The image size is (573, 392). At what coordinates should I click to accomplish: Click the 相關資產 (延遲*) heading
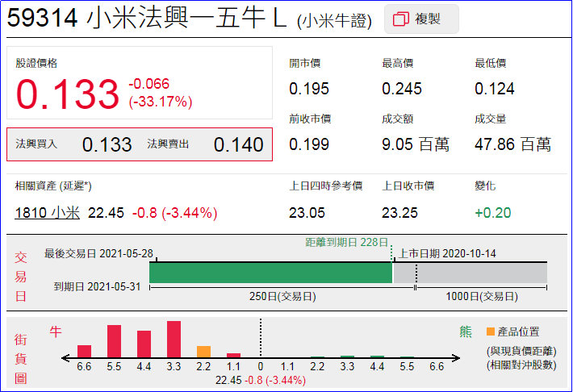(53, 186)
